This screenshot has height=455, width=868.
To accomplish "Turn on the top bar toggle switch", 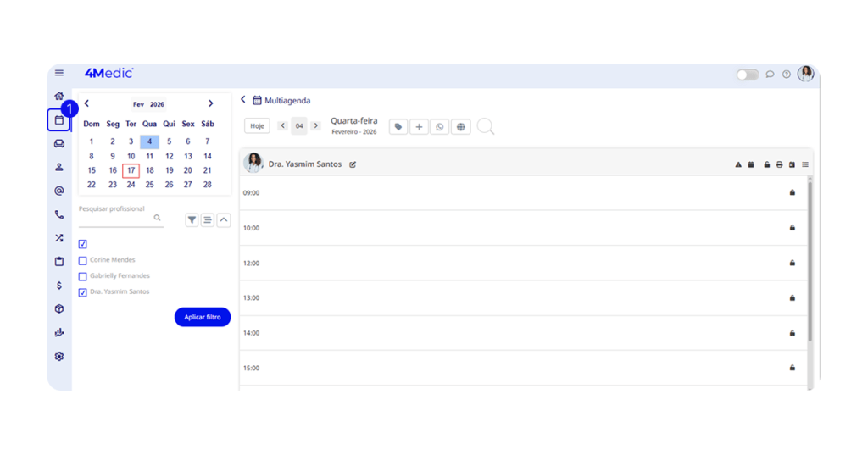I will [747, 75].
